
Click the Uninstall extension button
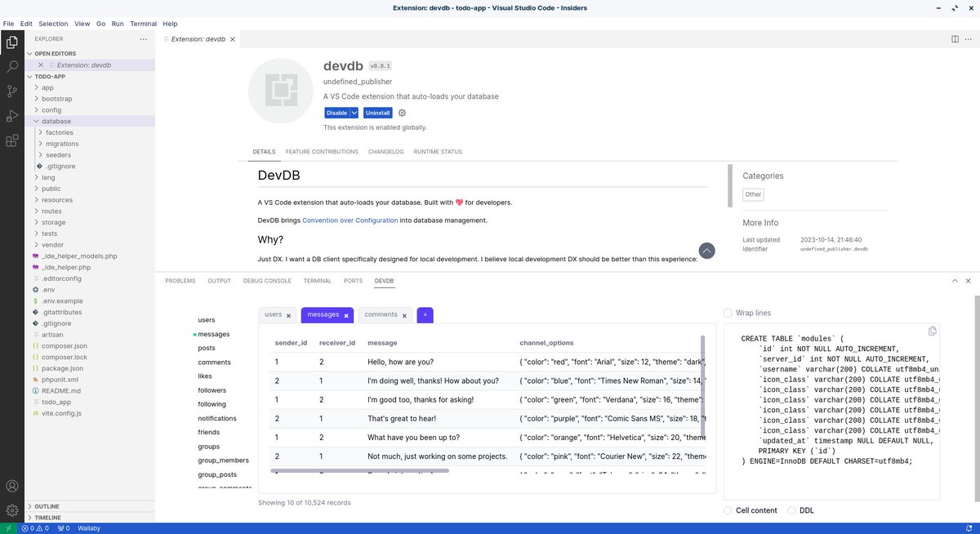pyautogui.click(x=377, y=113)
